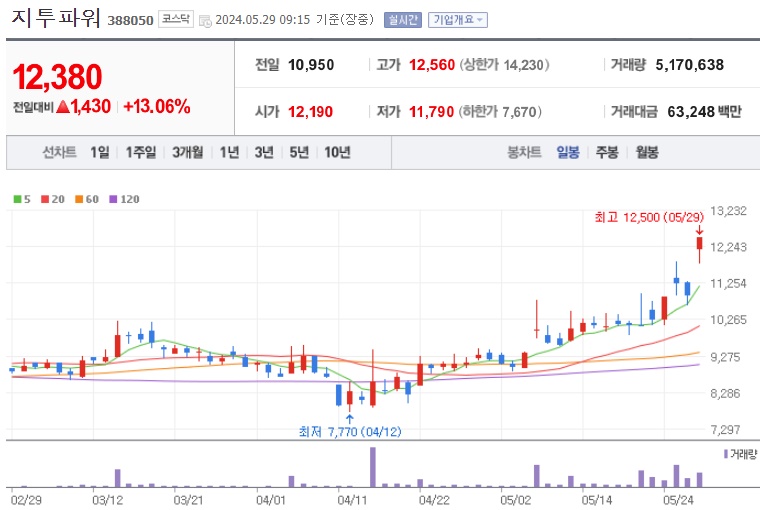The image size is (760, 510).
Task: Click the low price value 11,790
Action: (431, 112)
